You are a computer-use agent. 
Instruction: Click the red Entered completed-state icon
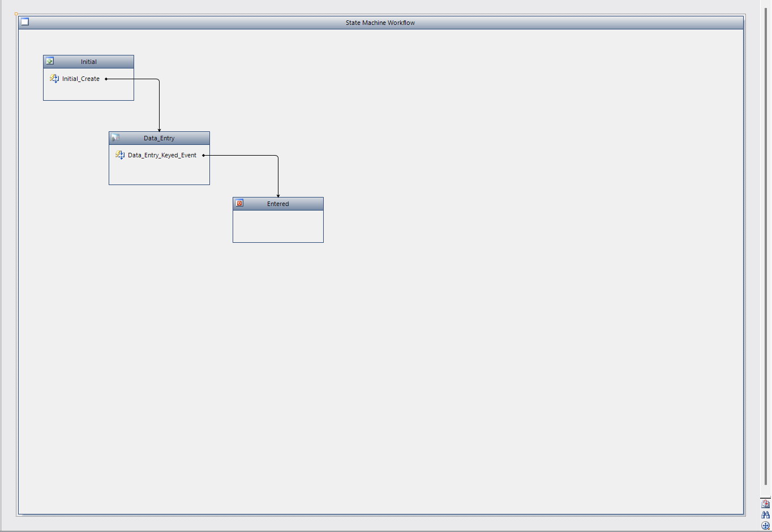click(239, 203)
